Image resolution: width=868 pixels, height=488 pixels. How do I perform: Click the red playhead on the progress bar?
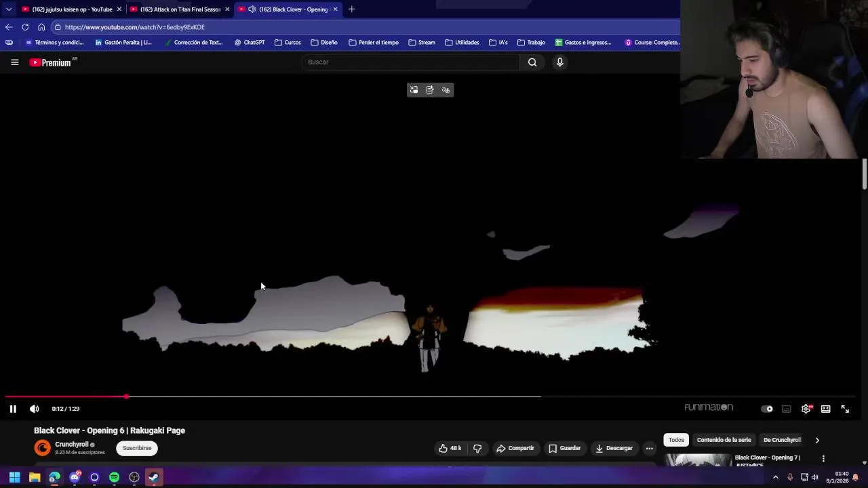pos(126,396)
